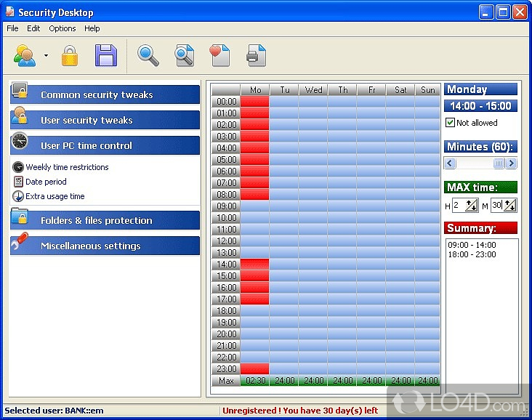Image resolution: width=532 pixels, height=420 pixels.
Task: Select the Monday 10:00 schedule cell
Action: tap(254, 218)
